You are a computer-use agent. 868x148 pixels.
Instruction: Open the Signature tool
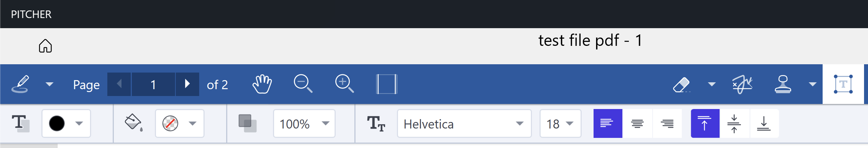point(742,85)
